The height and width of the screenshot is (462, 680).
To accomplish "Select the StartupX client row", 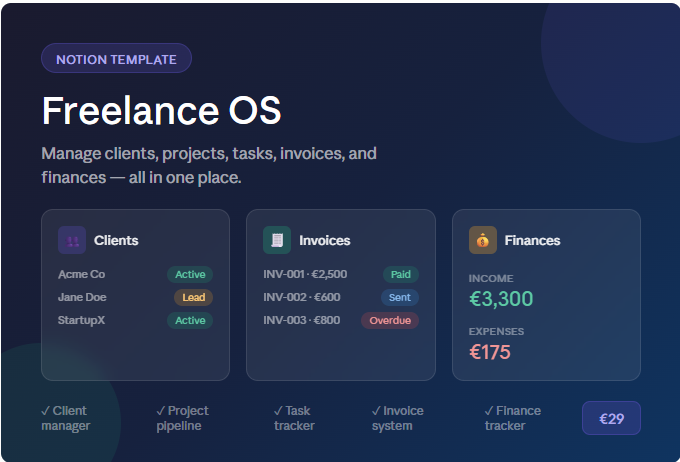I will [135, 320].
